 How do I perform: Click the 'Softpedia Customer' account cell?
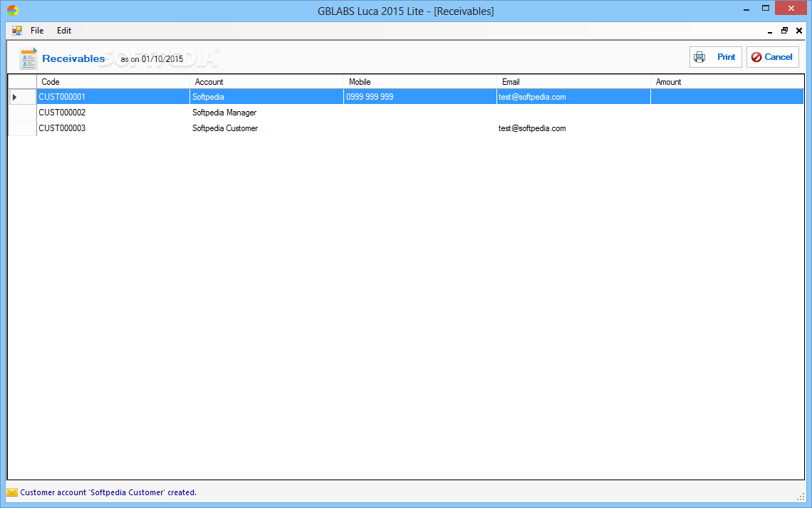266,128
